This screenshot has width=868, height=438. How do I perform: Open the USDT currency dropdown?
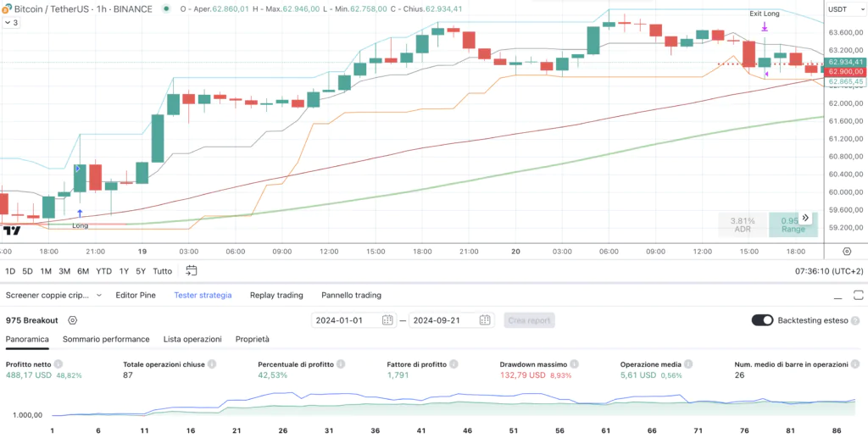[845, 9]
